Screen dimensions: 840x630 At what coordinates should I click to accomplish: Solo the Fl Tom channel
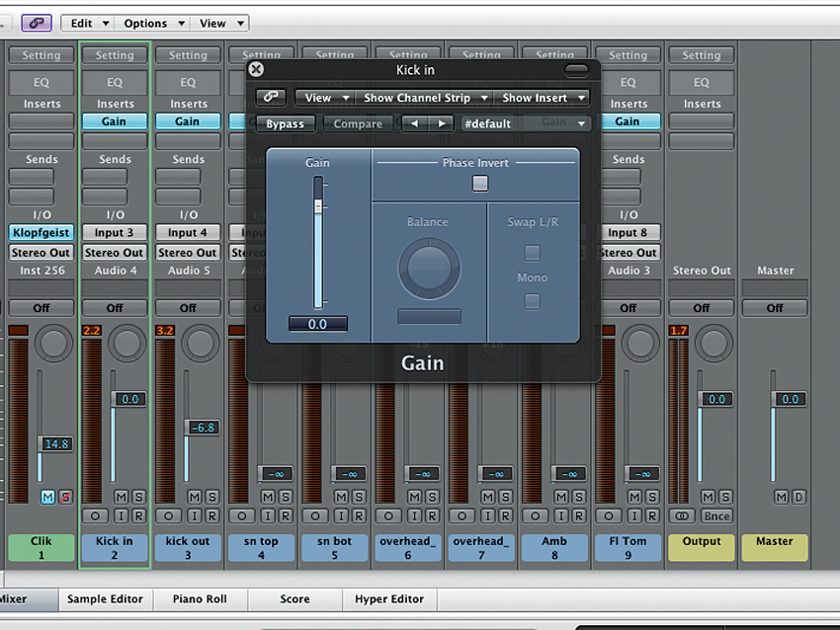coord(652,498)
